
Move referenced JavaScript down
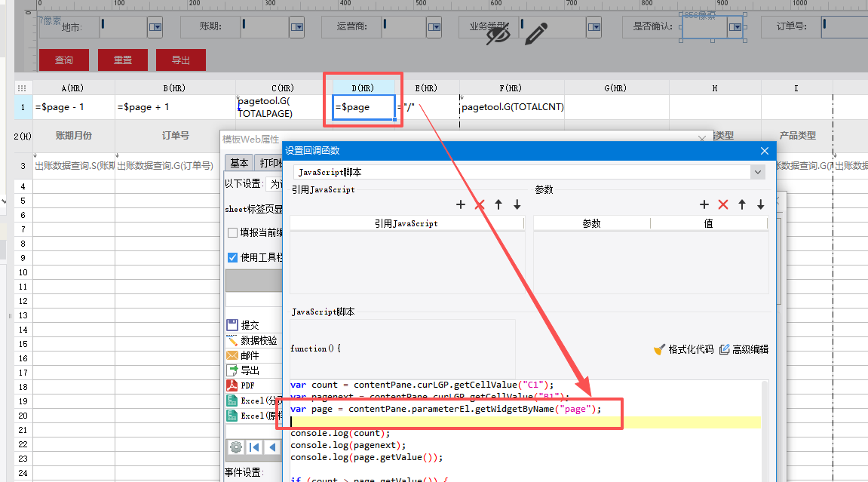(517, 204)
